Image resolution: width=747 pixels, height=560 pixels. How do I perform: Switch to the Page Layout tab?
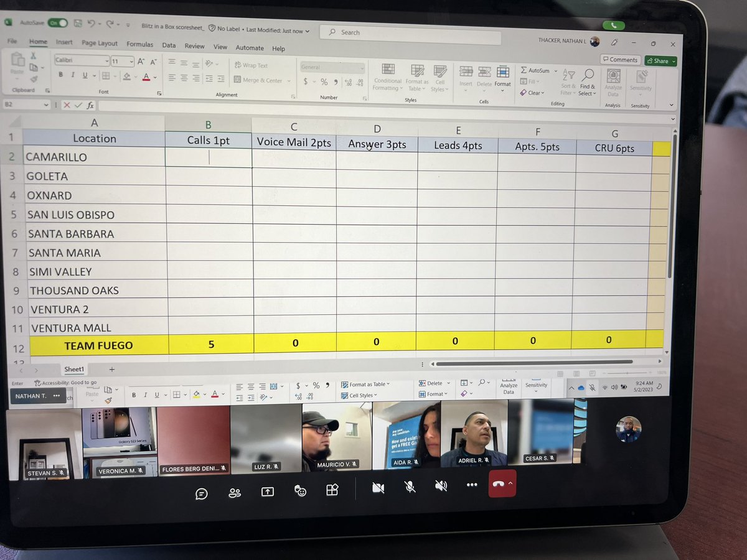click(x=99, y=44)
